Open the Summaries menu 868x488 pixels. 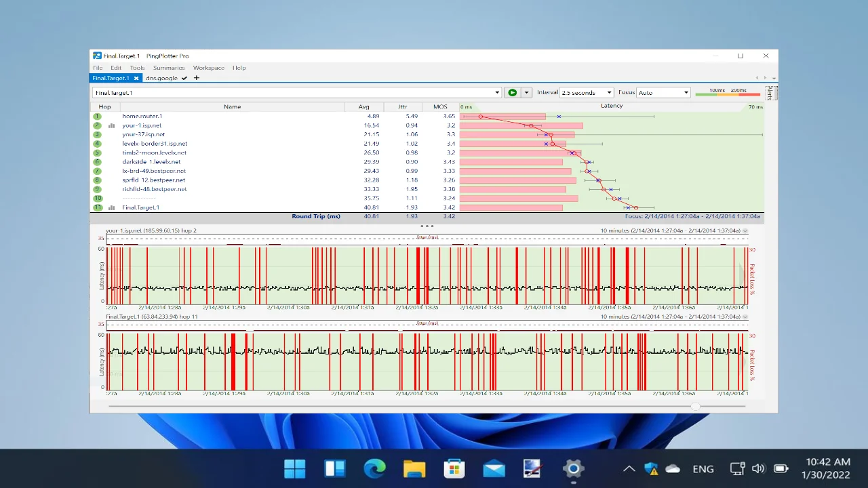point(169,68)
